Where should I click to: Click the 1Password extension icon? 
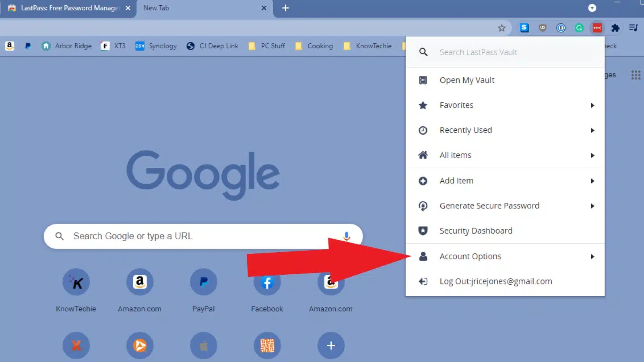[x=560, y=28]
